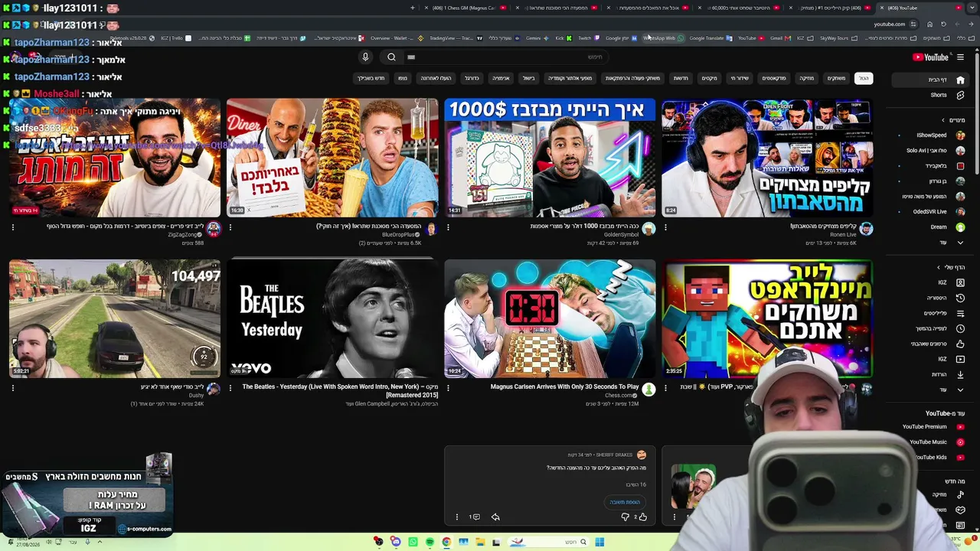Go to YouTube home via logo
The width and height of the screenshot is (980, 551).
(931, 57)
